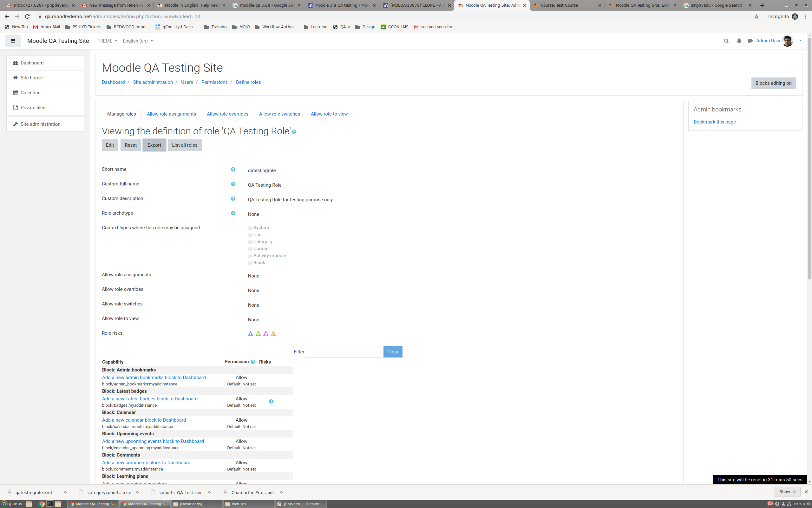Viewport: 812px width, 508px height.
Task: Open help icon for Short name
Action: coord(233,169)
